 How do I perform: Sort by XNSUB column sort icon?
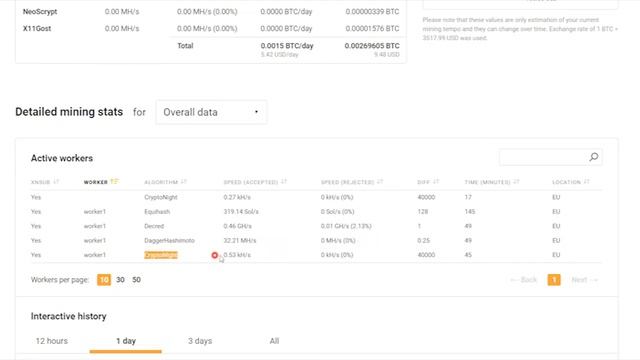point(56,182)
